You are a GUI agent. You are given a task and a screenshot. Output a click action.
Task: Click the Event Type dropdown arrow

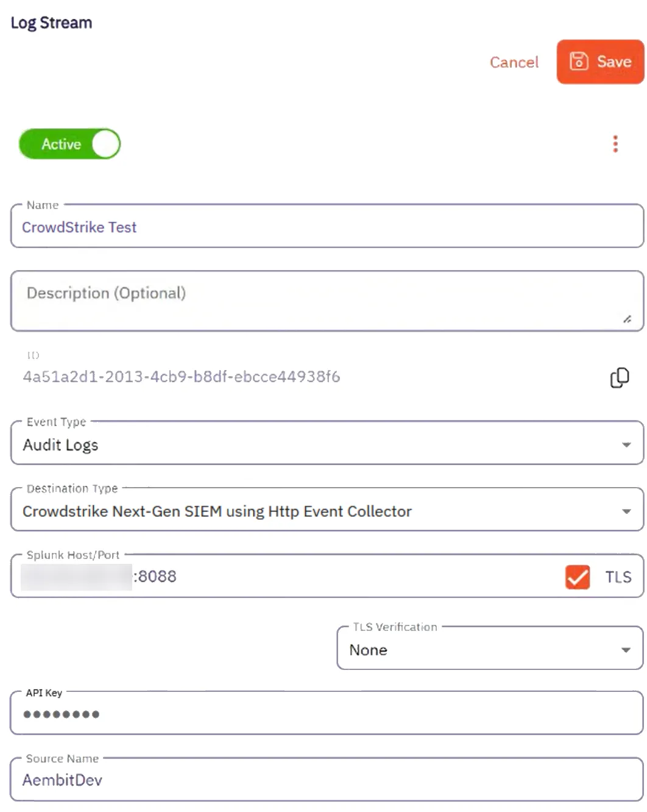pyautogui.click(x=626, y=445)
